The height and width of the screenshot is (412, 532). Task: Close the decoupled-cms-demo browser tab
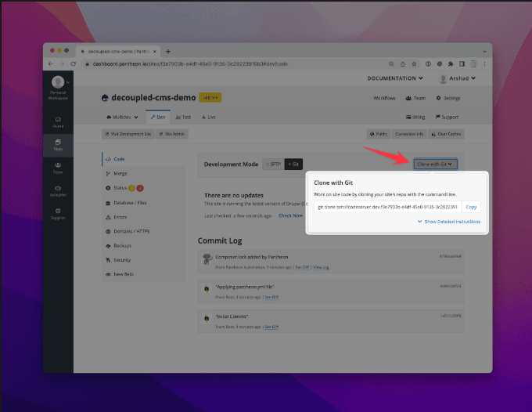click(x=155, y=52)
